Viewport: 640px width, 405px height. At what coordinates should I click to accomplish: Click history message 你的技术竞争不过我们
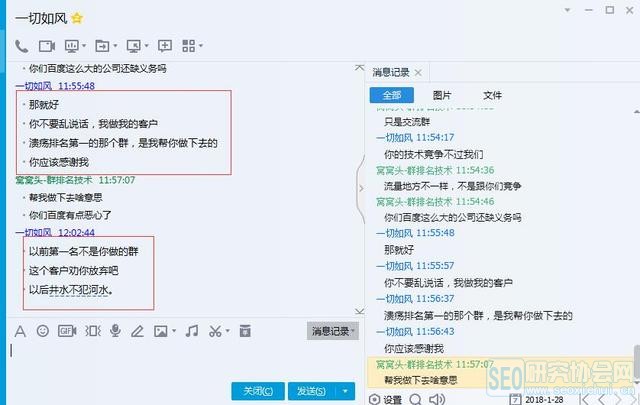click(x=433, y=154)
